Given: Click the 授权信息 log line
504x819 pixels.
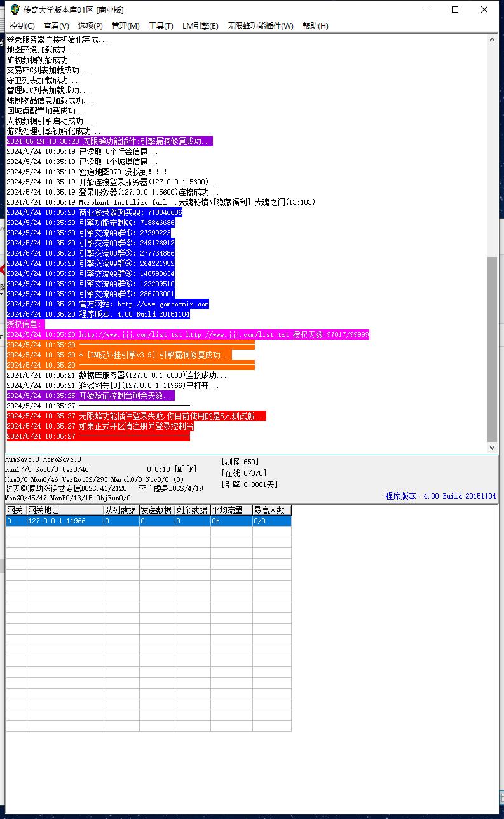Looking at the screenshot, I should tap(25, 324).
